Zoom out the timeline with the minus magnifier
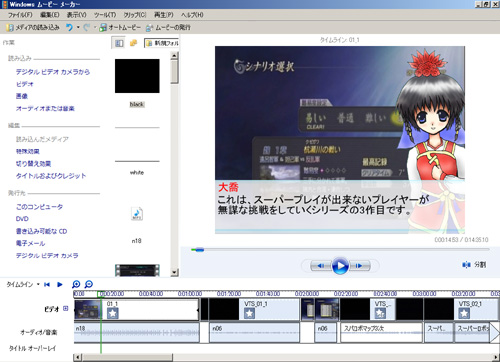The height and width of the screenshot is (362, 500). pos(89,284)
